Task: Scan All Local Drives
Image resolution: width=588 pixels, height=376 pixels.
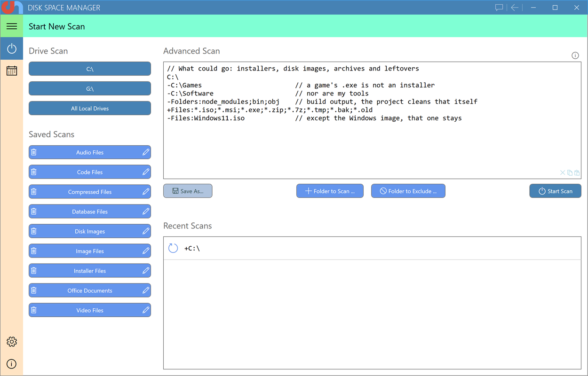Action: (x=90, y=108)
